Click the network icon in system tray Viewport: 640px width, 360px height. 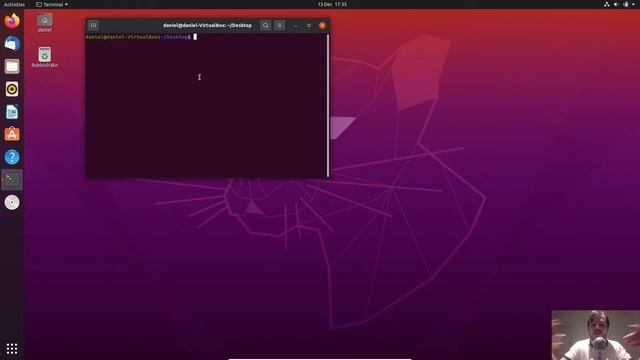[x=607, y=4]
